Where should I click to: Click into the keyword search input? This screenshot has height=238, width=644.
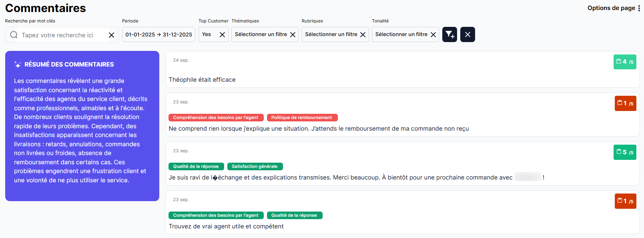(x=60, y=35)
